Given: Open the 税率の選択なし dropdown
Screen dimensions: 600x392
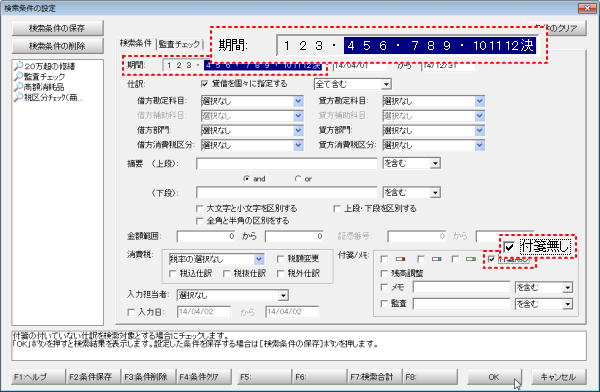Looking at the screenshot, I should (259, 260).
